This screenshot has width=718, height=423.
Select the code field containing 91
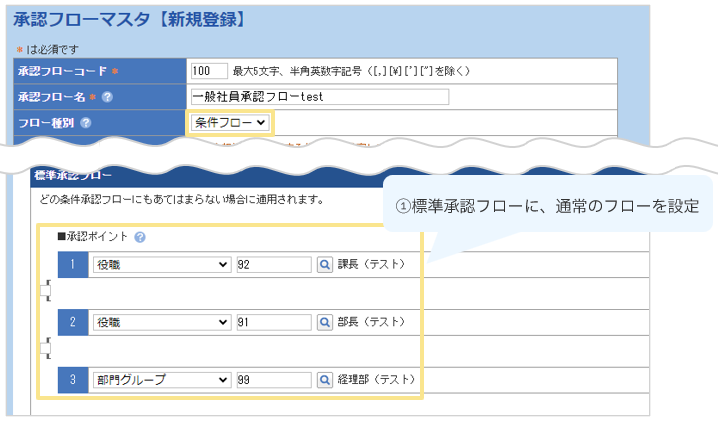pos(274,323)
